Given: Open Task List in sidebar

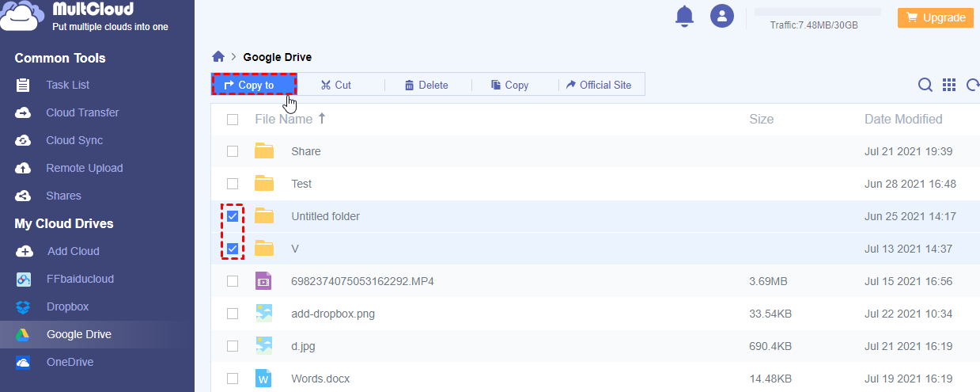Looking at the screenshot, I should click(x=68, y=85).
